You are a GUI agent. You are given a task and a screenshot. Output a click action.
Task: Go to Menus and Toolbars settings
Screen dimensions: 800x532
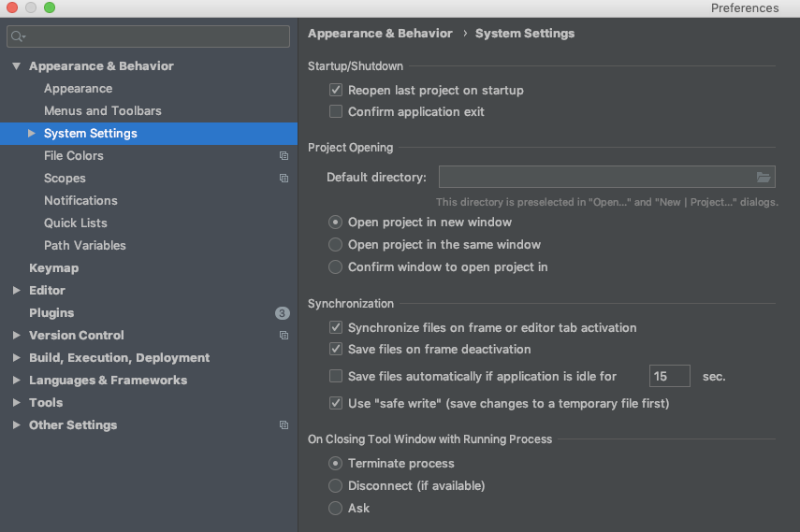click(x=102, y=111)
